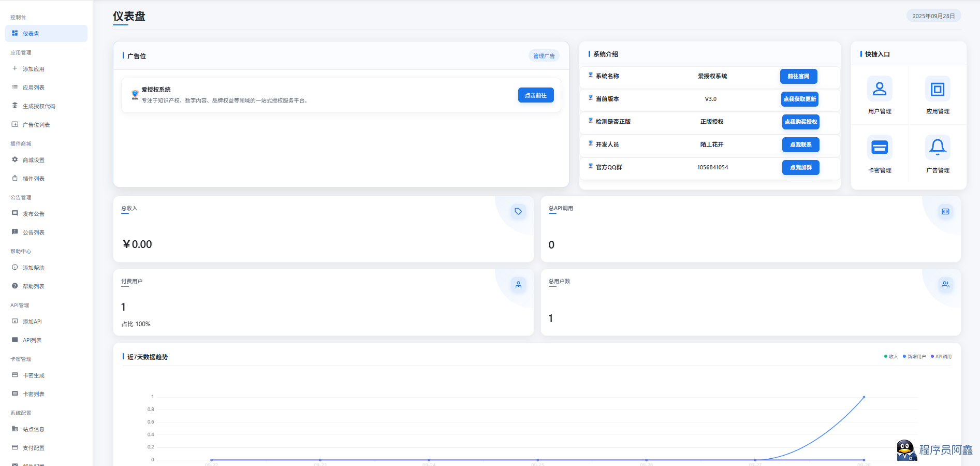Click the users icon on 总用户数 card
The height and width of the screenshot is (466, 980).
pos(945,284)
